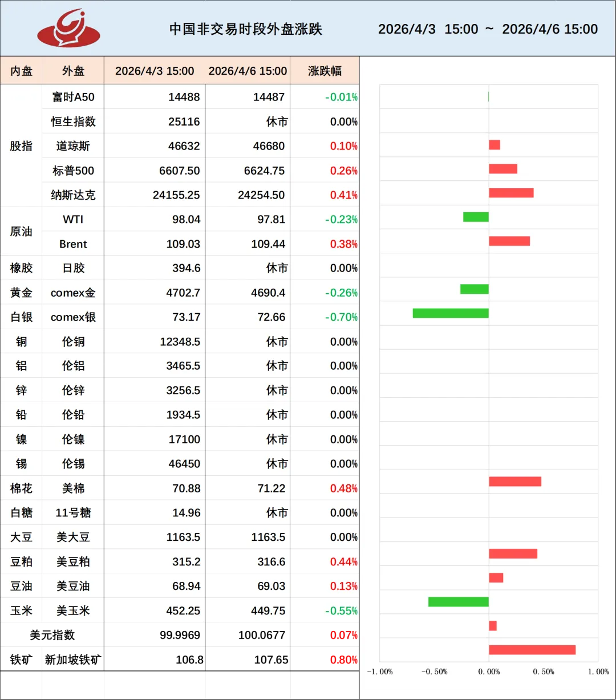Click the red chart bar for 纳斯达克
616x700 pixels.
coord(511,193)
